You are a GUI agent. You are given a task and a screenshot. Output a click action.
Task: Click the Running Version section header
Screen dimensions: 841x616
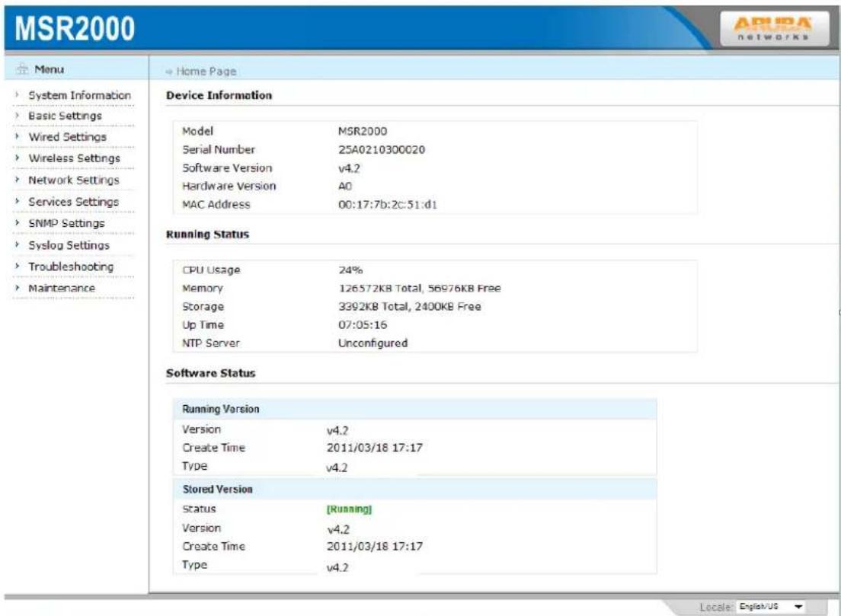414,409
